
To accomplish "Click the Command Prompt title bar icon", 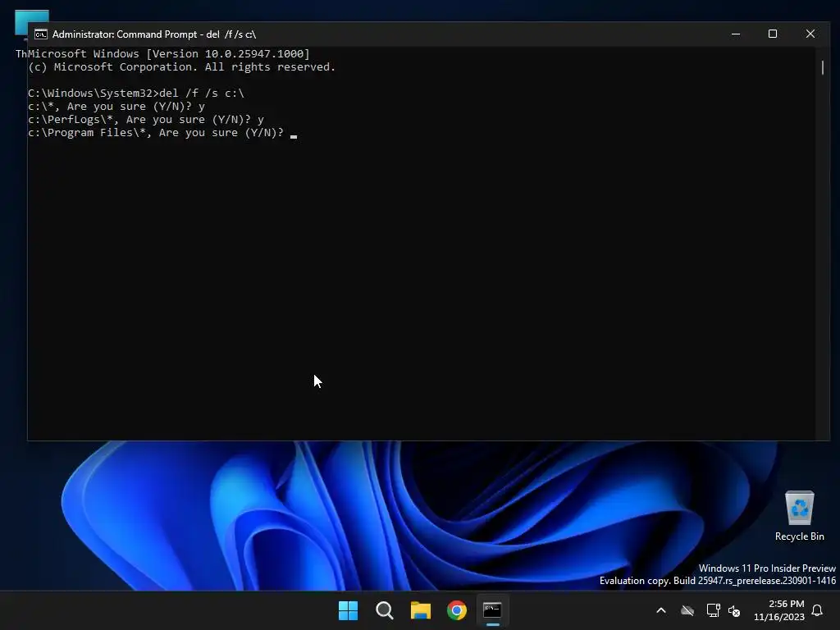I will 41,34.
